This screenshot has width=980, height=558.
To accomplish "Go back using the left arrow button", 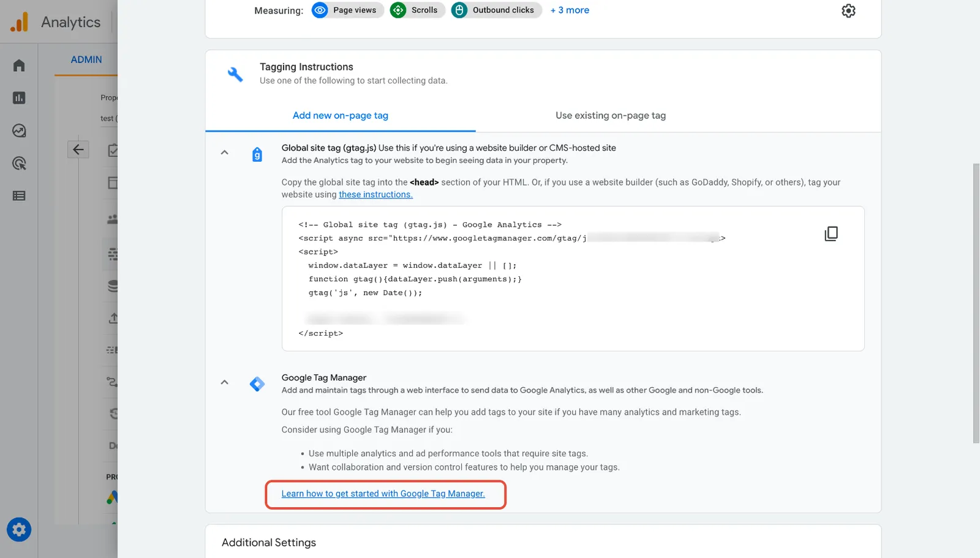I will (78, 149).
